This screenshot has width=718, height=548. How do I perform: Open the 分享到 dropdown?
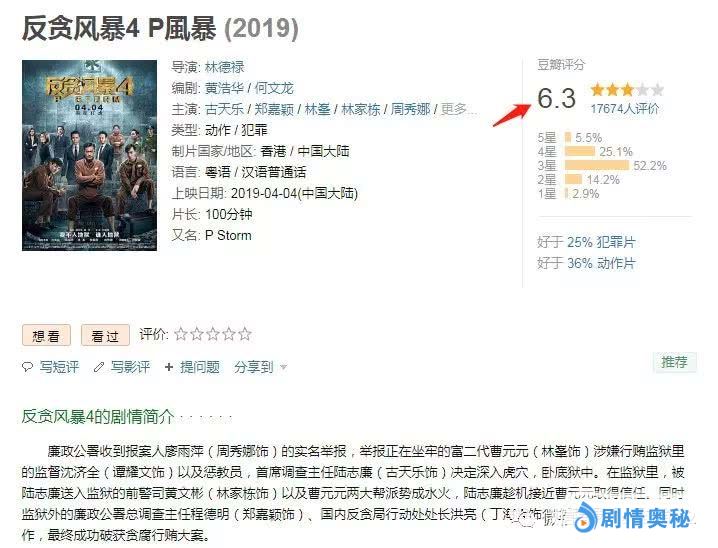pyautogui.click(x=253, y=368)
